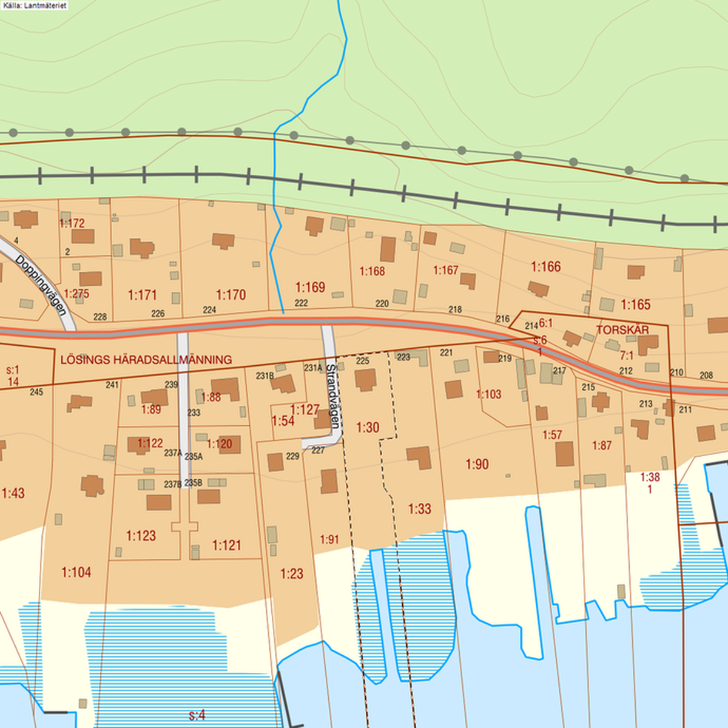Select house number '212'
The width and height of the screenshot is (728, 728).
pyautogui.click(x=626, y=371)
